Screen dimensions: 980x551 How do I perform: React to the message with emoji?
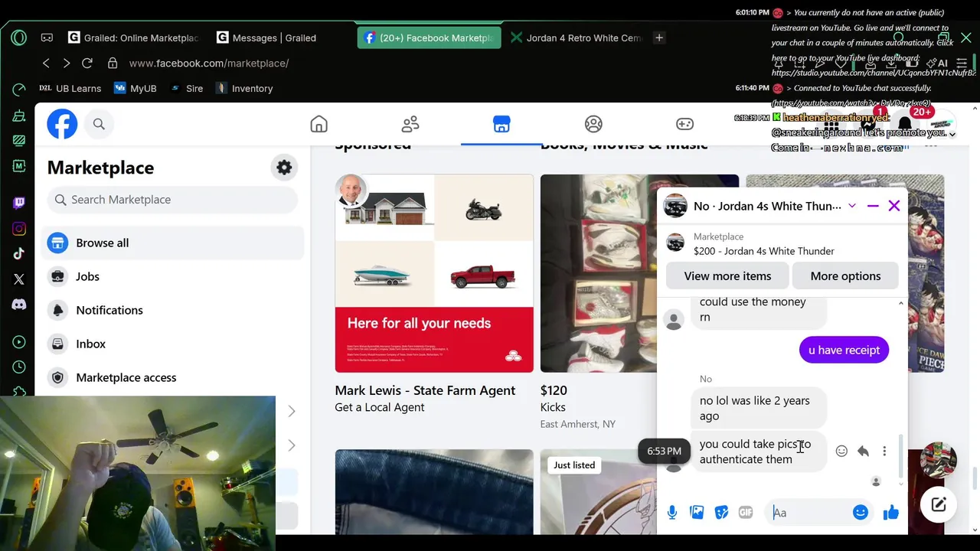841,452
